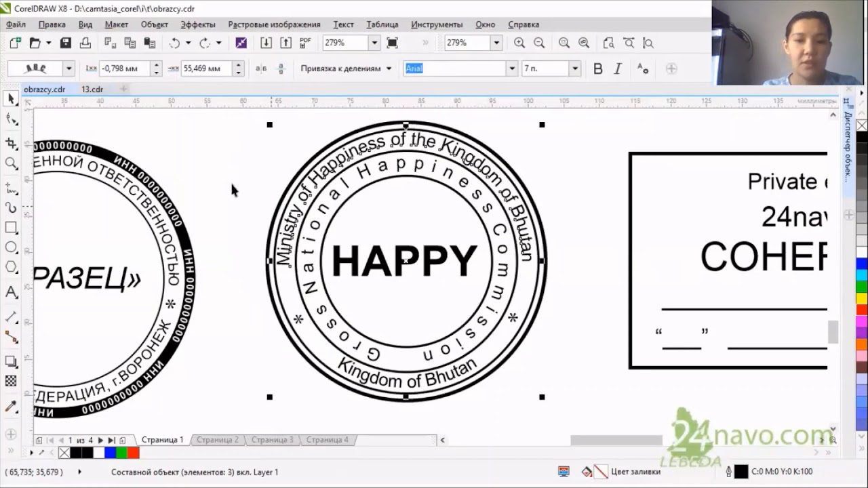
Task: Expand the redo history arrow
Action: tap(218, 43)
